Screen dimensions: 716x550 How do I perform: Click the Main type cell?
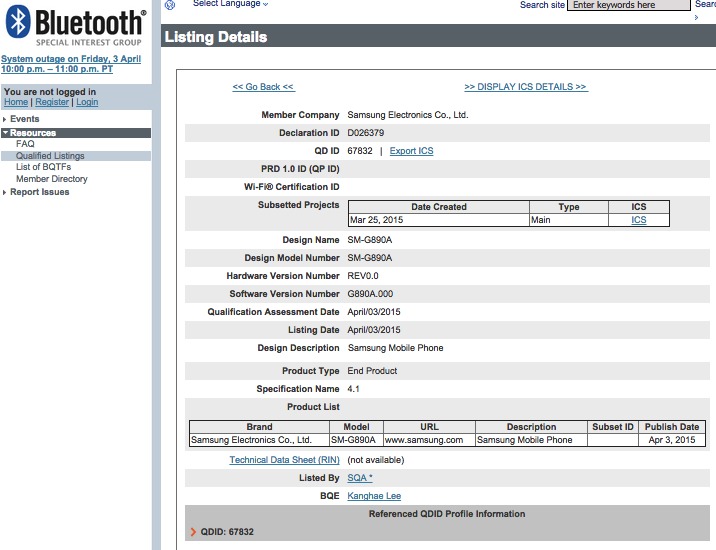569,220
